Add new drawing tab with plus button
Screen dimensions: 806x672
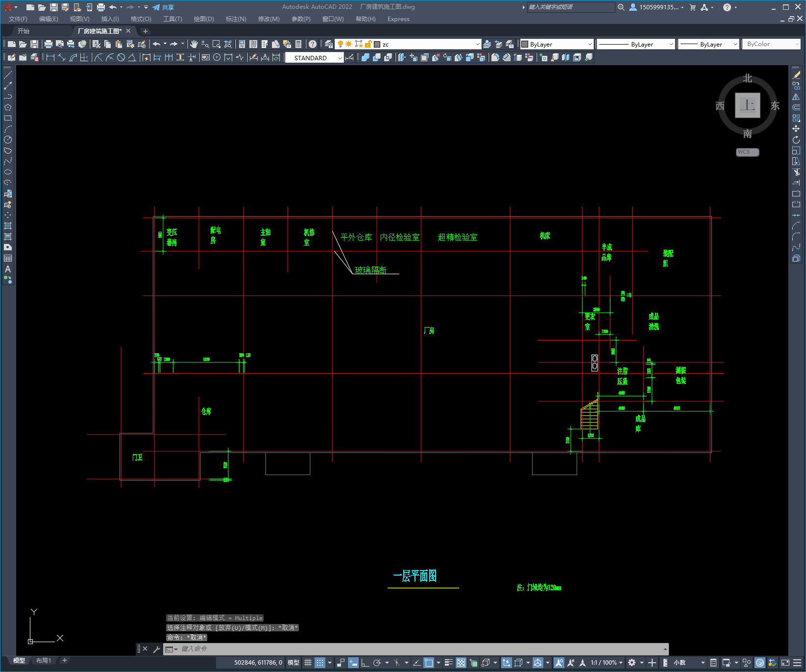click(145, 31)
